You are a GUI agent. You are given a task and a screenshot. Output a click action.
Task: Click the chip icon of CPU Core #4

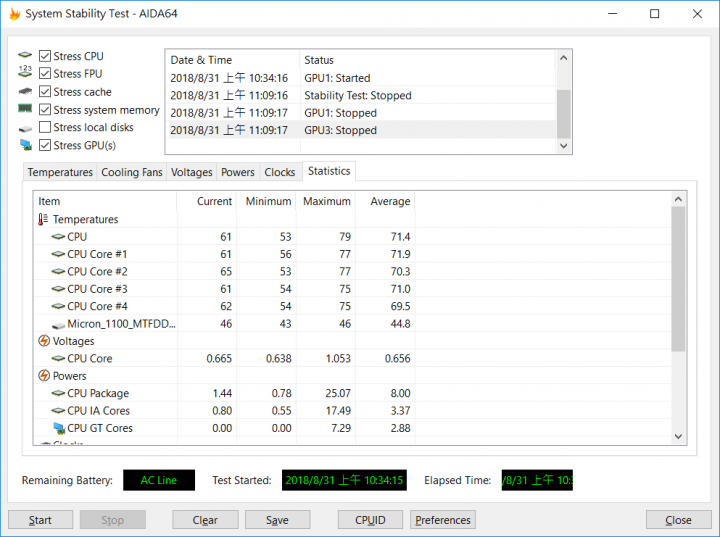coord(58,306)
